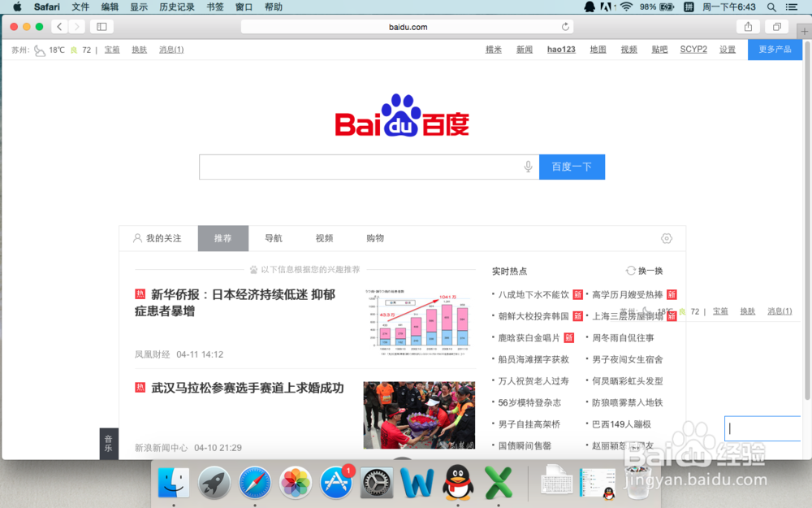Image resolution: width=812 pixels, height=508 pixels.
Task: Toggle the 音乐 side panel open
Action: (x=109, y=443)
